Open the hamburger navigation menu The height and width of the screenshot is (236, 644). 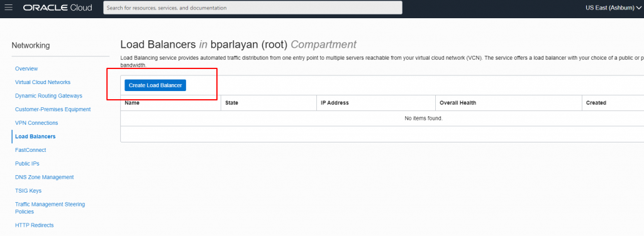pyautogui.click(x=9, y=8)
